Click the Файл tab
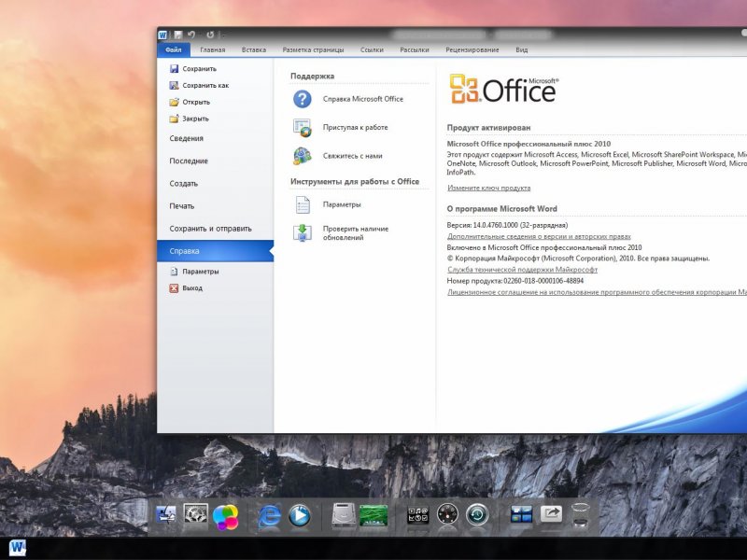This screenshot has height=560, width=747. coord(174,49)
